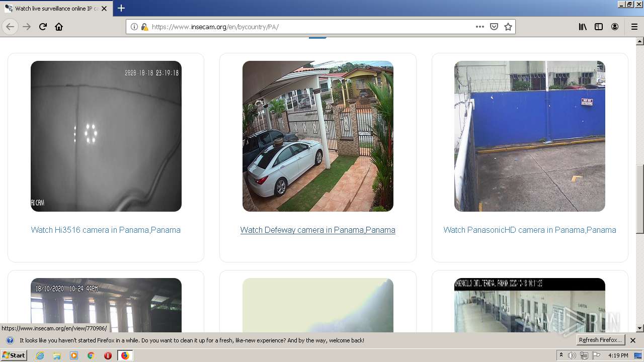Save page to Pocket
The height and width of the screenshot is (362, 644).
pos(494,27)
